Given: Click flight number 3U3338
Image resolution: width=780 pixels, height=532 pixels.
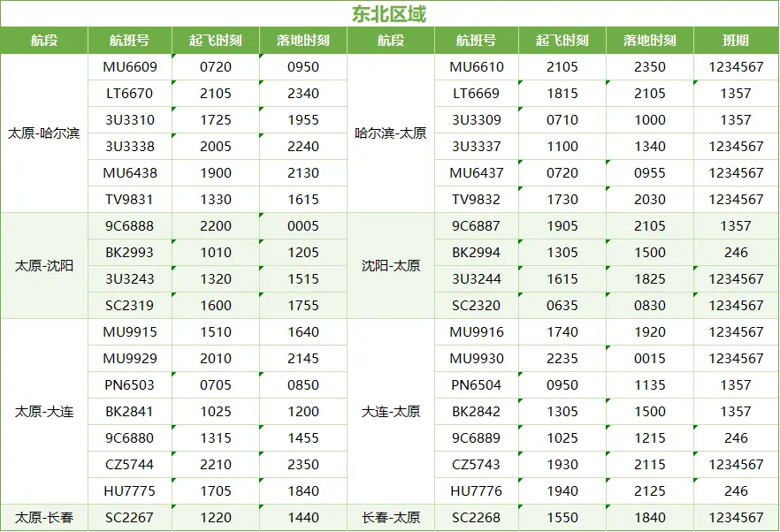Looking at the screenshot, I should 130,147.
